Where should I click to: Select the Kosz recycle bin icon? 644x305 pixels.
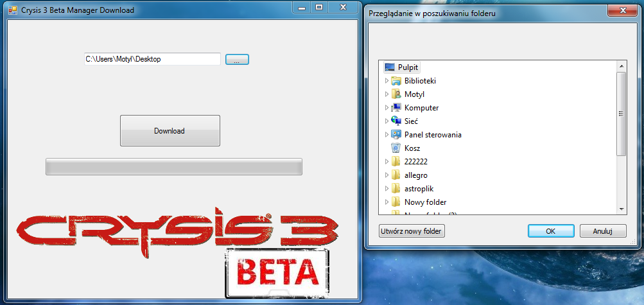pyautogui.click(x=396, y=148)
